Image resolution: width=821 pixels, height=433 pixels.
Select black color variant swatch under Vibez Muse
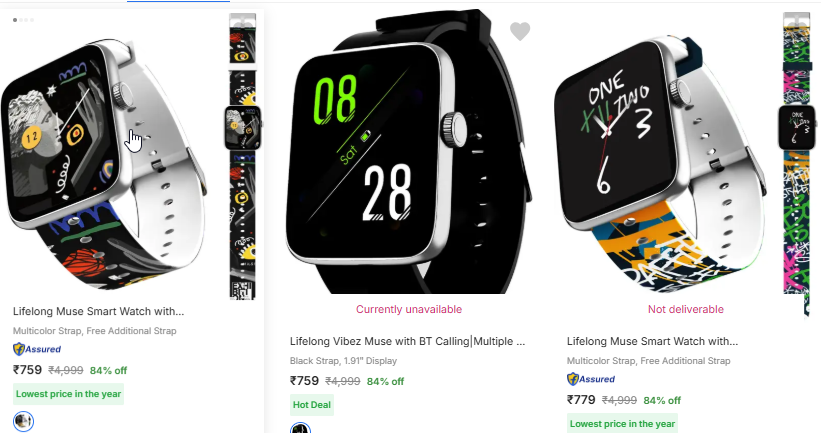pyautogui.click(x=301, y=428)
